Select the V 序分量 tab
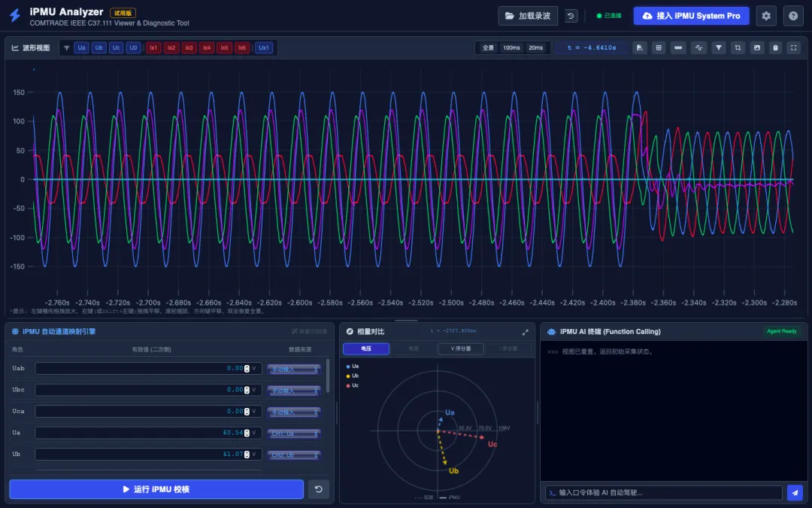Viewport: 812px width, 508px height. point(461,349)
